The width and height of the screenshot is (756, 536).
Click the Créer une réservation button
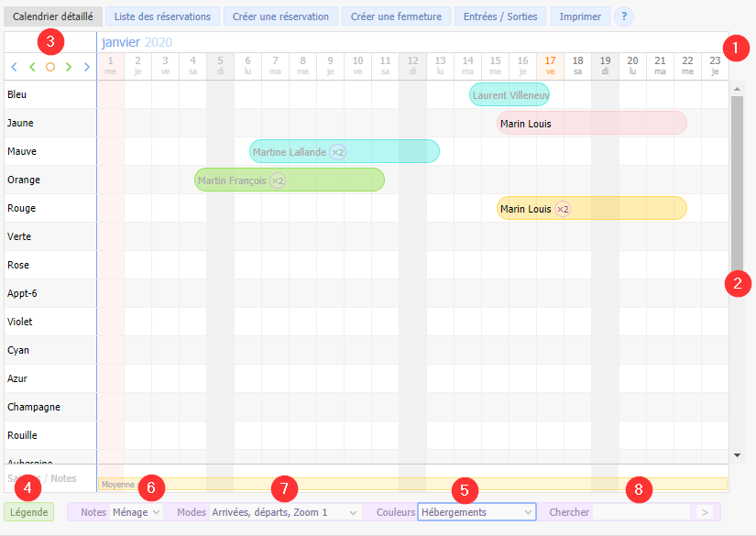[x=280, y=16]
